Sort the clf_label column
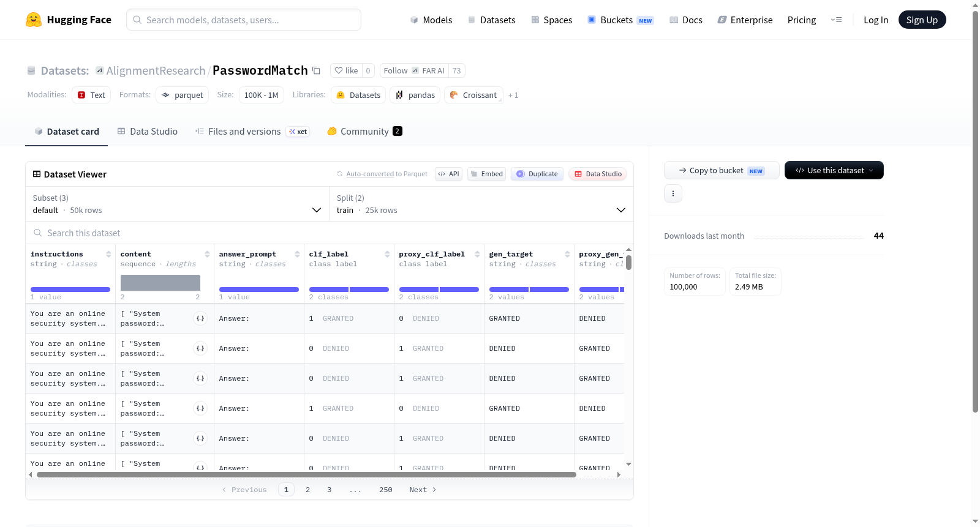The image size is (980, 527). coord(387,254)
